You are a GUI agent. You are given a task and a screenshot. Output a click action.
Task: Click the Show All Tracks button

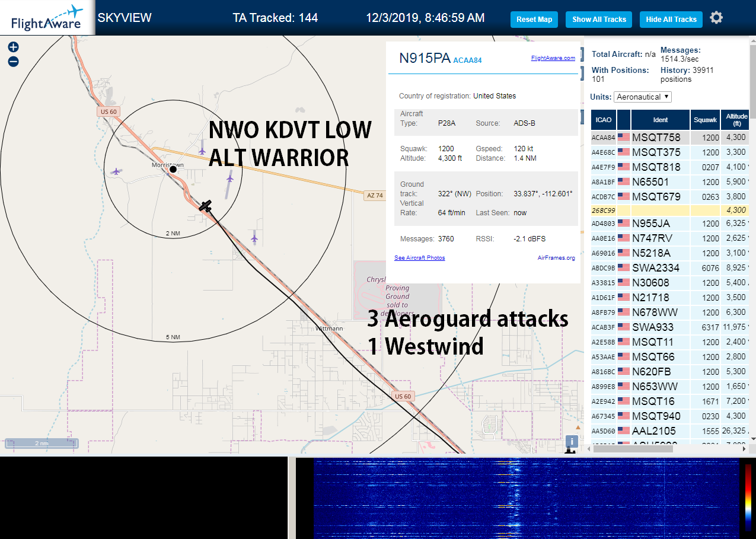(x=599, y=20)
